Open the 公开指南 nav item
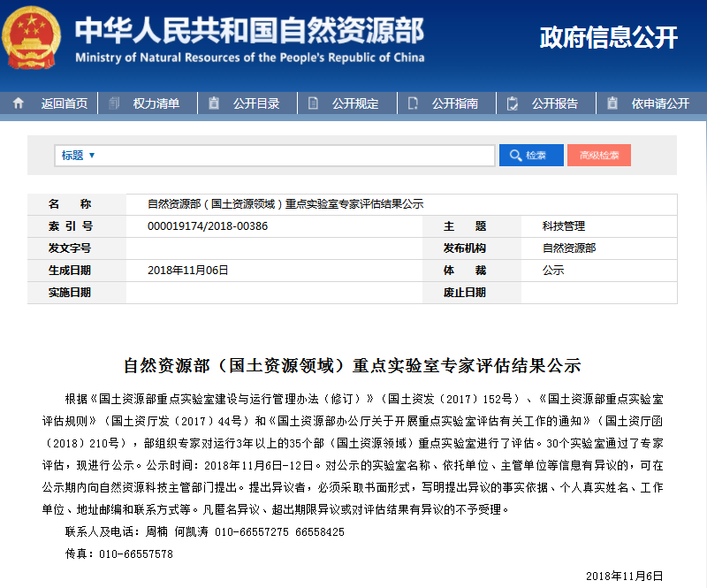The width and height of the screenshot is (707, 588). pos(455,103)
